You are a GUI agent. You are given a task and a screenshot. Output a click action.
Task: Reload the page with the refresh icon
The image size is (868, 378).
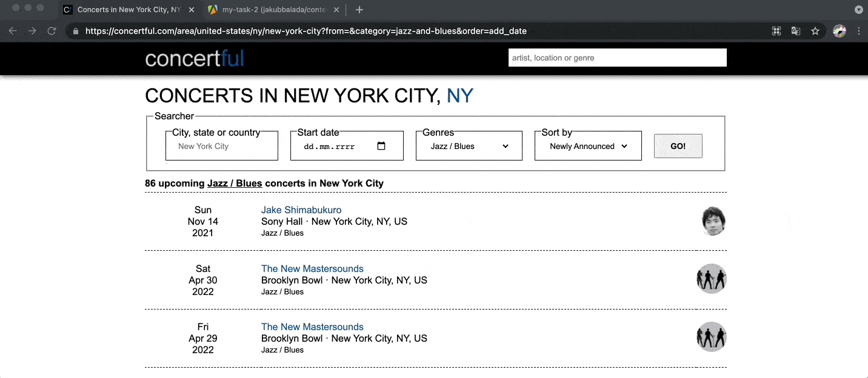52,31
